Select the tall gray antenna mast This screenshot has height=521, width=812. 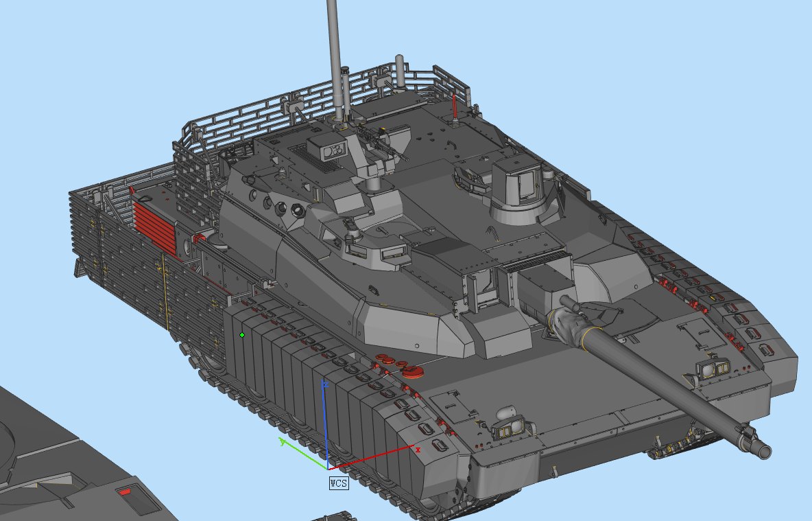click(334, 60)
